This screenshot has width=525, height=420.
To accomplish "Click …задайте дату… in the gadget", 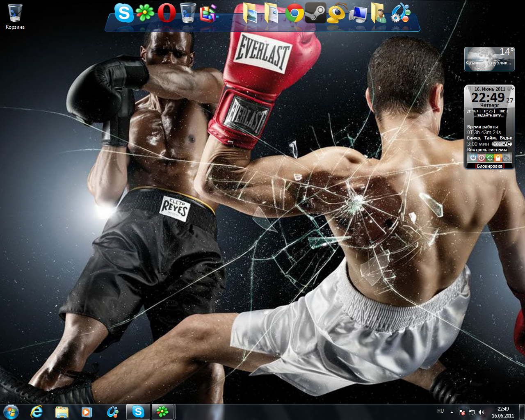I will pyautogui.click(x=489, y=116).
